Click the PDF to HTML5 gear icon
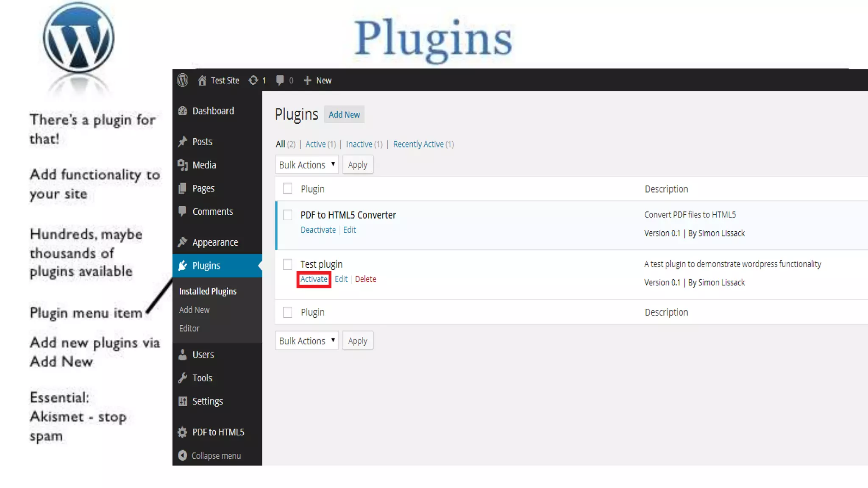The width and height of the screenshot is (868, 488). (x=183, y=432)
